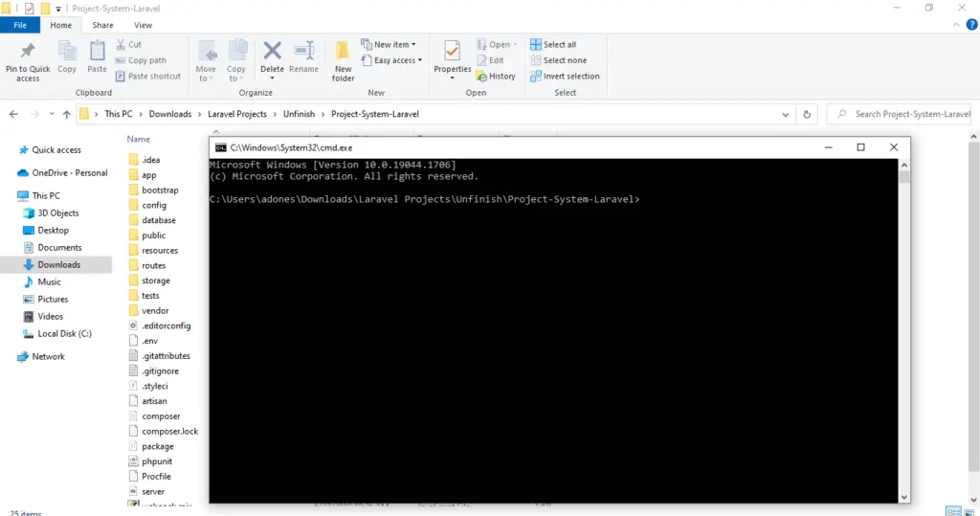Click the Refresh icon beside address bar
980x516 pixels.
[808, 114]
